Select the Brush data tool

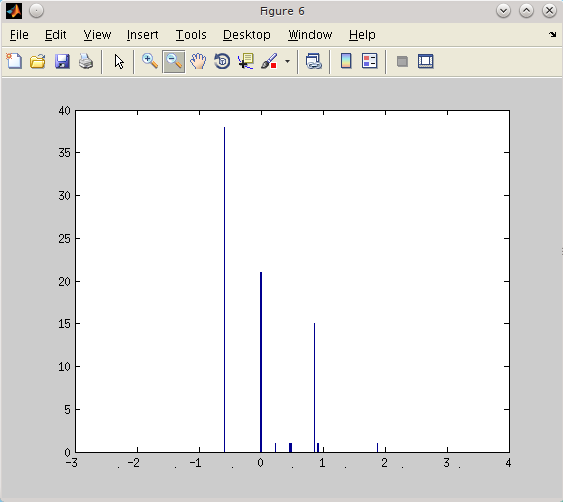pyautogui.click(x=269, y=61)
